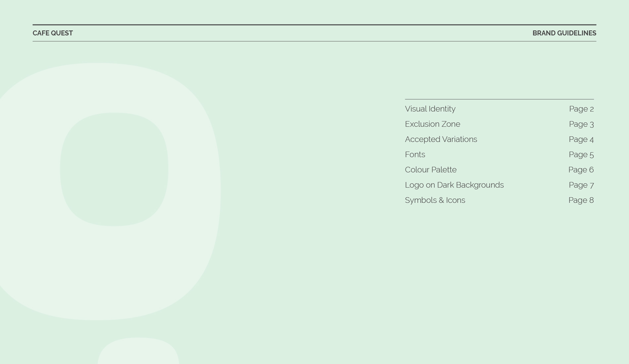This screenshot has width=629, height=364.
Task: Select the divider line above the contents list
Action: tap(499, 99)
